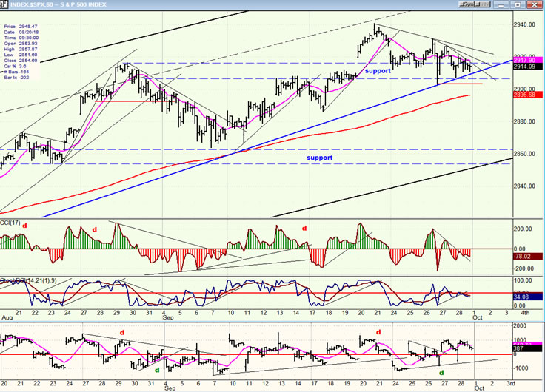This screenshot has height=392, width=545.
Task: Select the black 2914.09 last price tag
Action: (528, 67)
